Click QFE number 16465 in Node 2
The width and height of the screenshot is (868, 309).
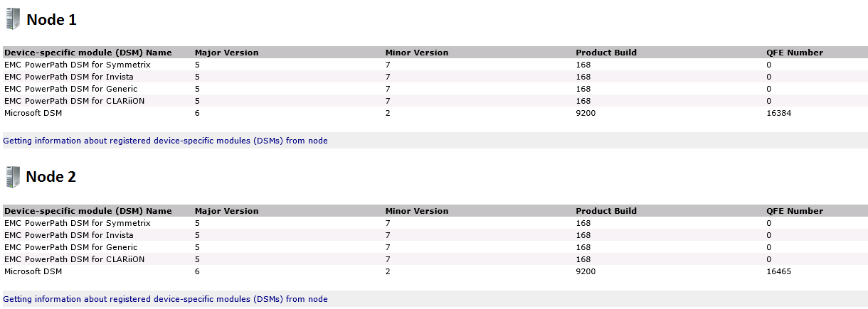pyautogui.click(x=778, y=271)
